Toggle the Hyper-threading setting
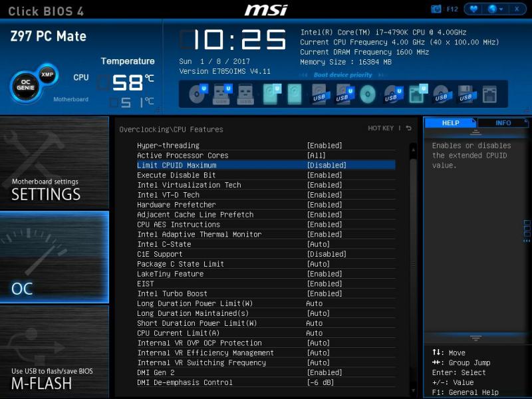The image size is (532, 399). coord(265,145)
